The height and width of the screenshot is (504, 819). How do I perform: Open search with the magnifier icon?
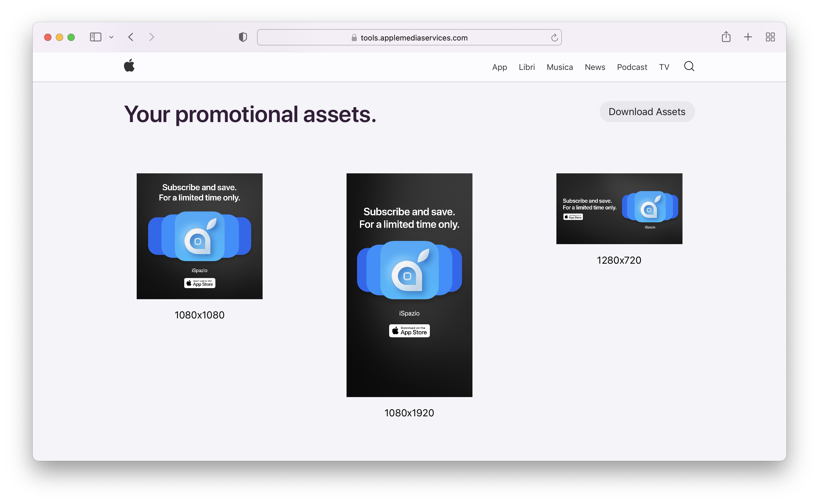(689, 66)
